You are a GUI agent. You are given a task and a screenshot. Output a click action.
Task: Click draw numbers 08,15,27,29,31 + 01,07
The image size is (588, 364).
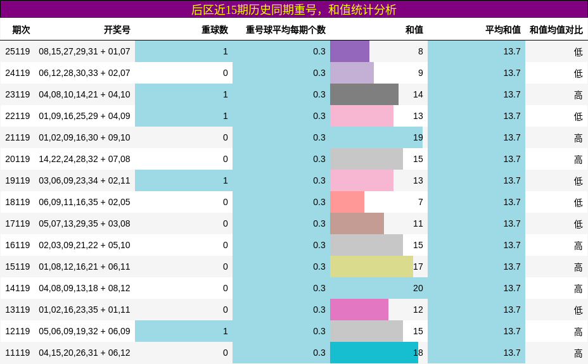pos(84,51)
